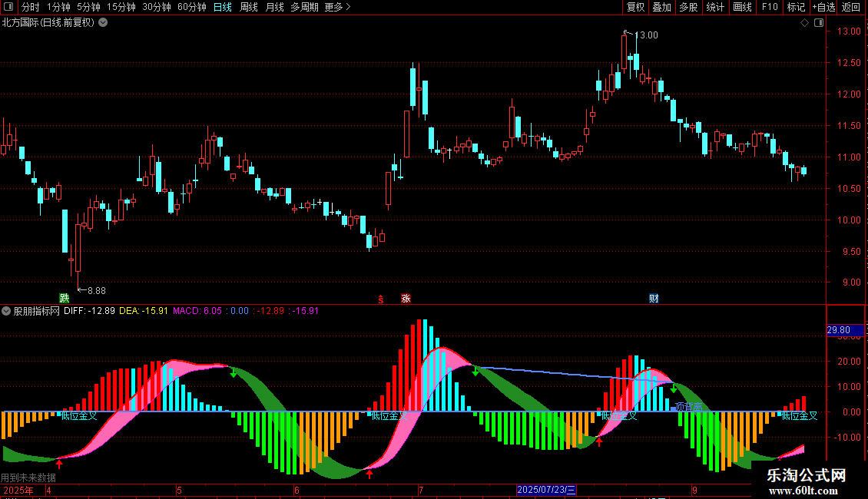Toggle the panel layout icon at top-left

8,7
